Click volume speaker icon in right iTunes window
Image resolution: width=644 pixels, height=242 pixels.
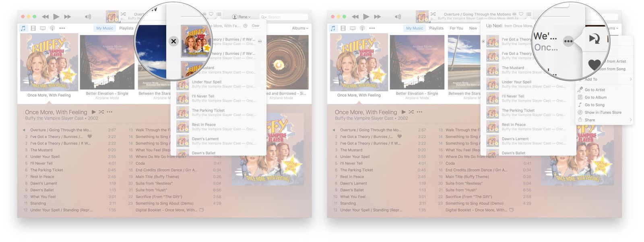click(x=398, y=17)
